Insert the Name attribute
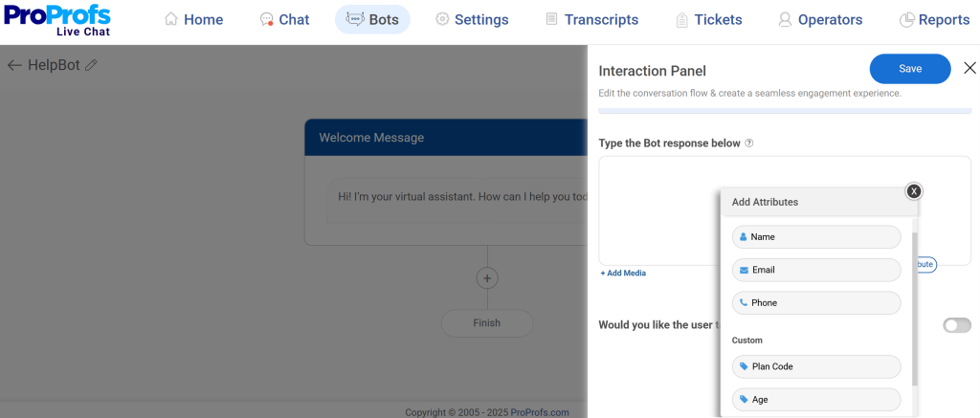The height and width of the screenshot is (418, 980). pyautogui.click(x=816, y=236)
